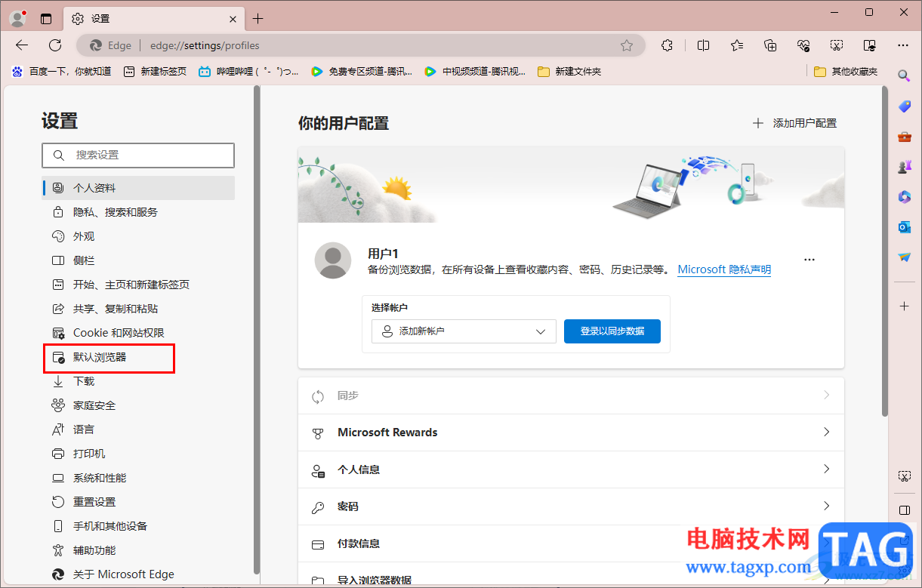
Task: Open 手机和其他设备 settings
Action: click(138, 526)
